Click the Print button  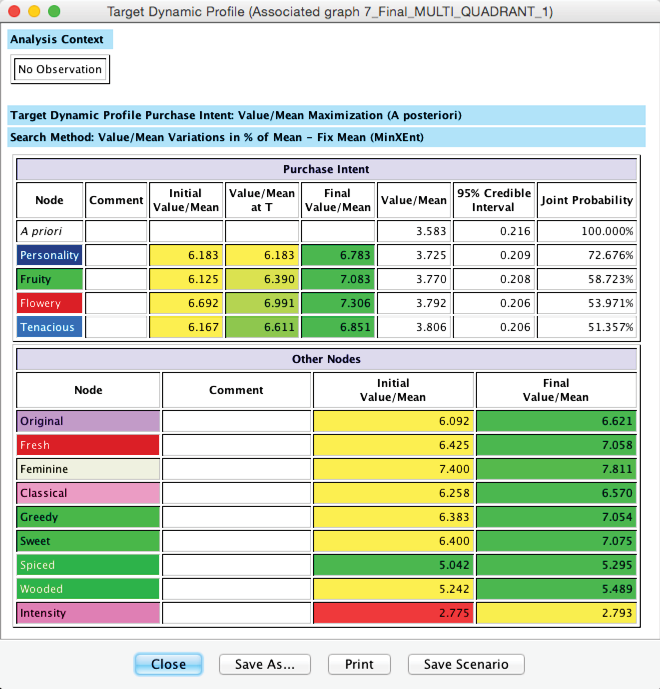click(359, 664)
